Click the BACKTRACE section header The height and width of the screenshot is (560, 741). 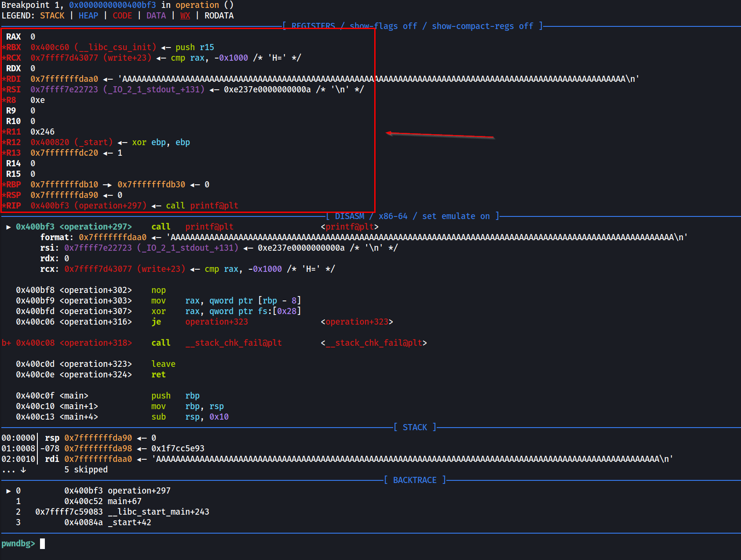(414, 480)
